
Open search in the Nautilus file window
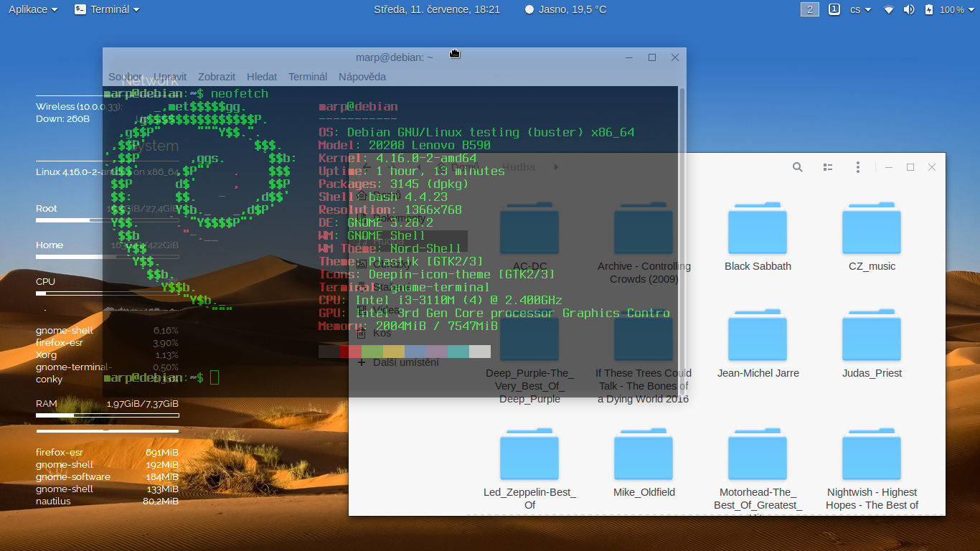click(797, 167)
